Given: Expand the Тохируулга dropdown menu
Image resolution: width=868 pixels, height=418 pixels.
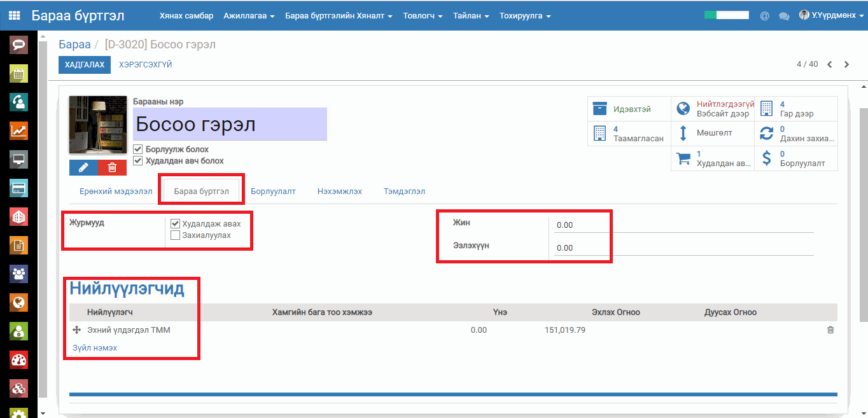Looking at the screenshot, I should [x=525, y=16].
